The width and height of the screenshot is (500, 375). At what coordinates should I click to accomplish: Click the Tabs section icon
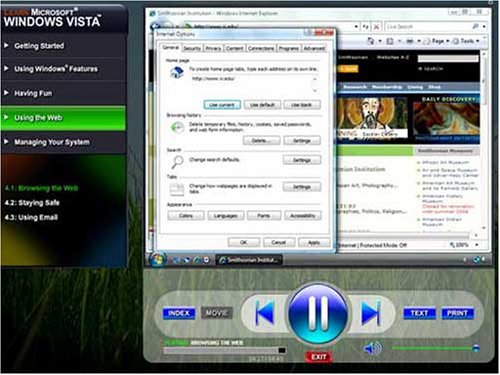click(x=177, y=189)
